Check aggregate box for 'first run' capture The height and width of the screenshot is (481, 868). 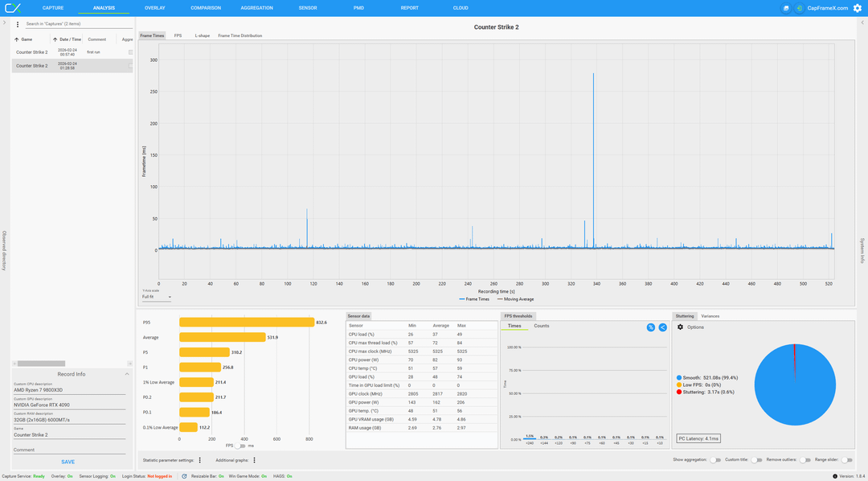130,52
